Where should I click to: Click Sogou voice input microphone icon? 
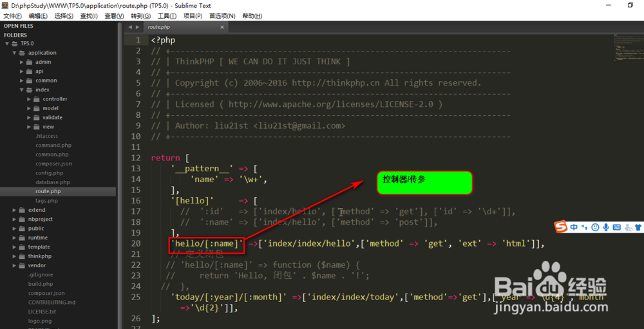pos(606,227)
